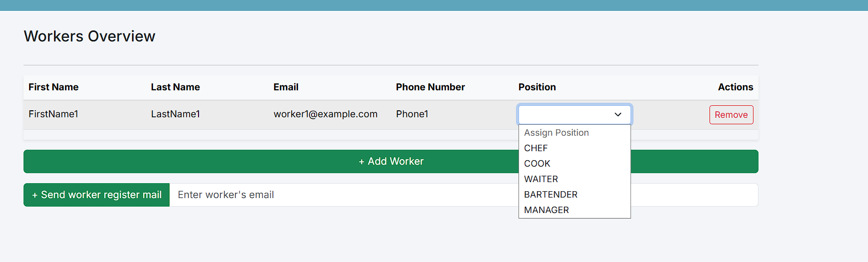Click the Position dropdown chevron arrow

click(x=618, y=115)
